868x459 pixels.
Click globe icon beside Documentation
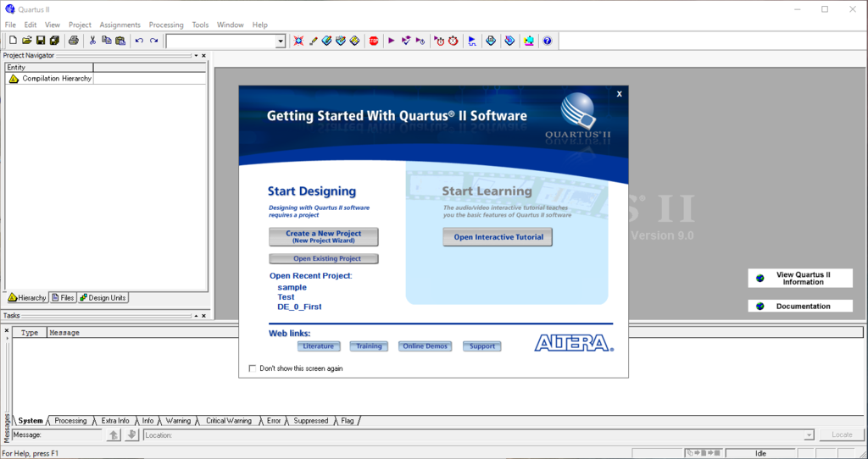tap(760, 306)
